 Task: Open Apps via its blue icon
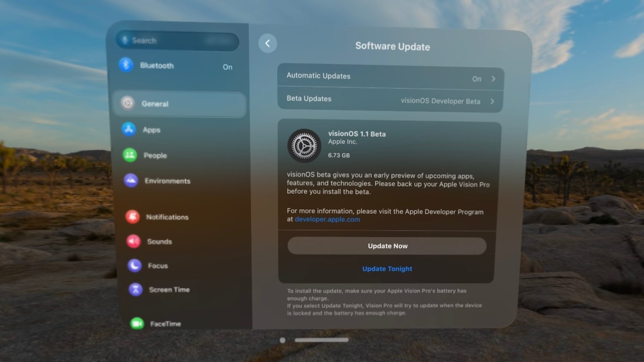coord(129,130)
